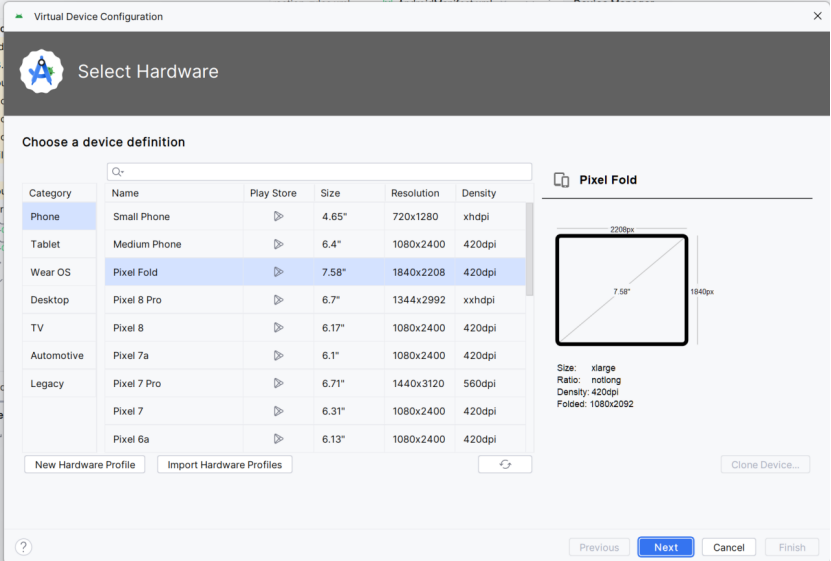Sort by the Resolution column header

(x=420, y=193)
